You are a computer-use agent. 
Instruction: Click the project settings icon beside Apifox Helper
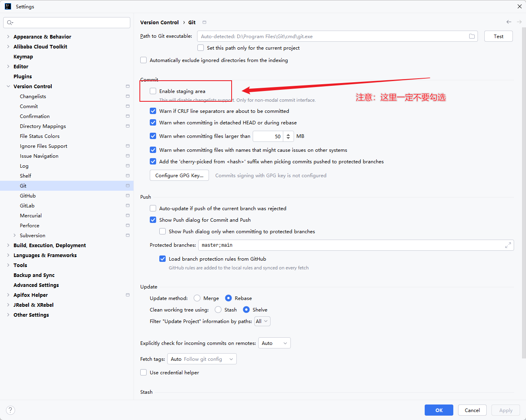pyautogui.click(x=128, y=295)
